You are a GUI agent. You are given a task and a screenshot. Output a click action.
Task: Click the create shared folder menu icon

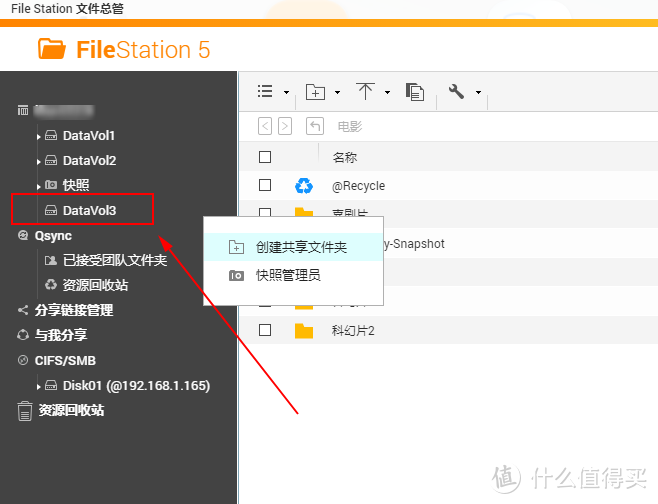(x=236, y=247)
